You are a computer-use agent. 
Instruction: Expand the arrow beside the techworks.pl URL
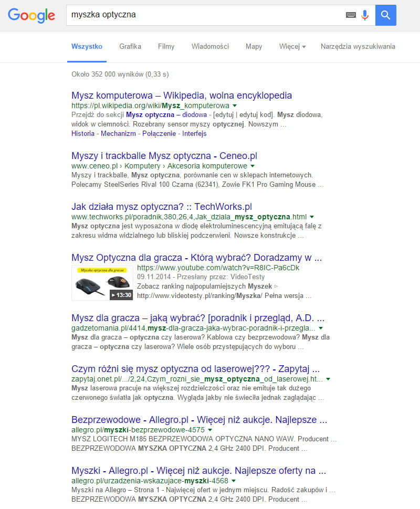[312, 217]
